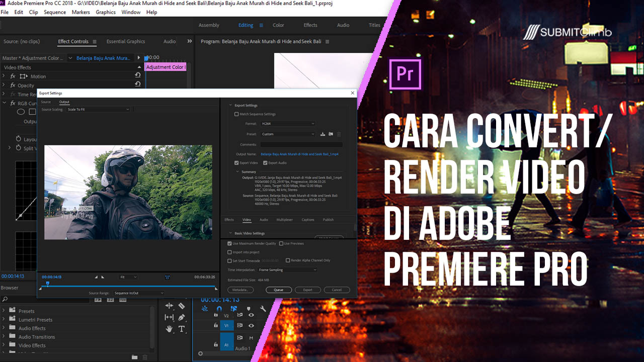Toggle timeline Snap magnet icon

[x=219, y=309]
